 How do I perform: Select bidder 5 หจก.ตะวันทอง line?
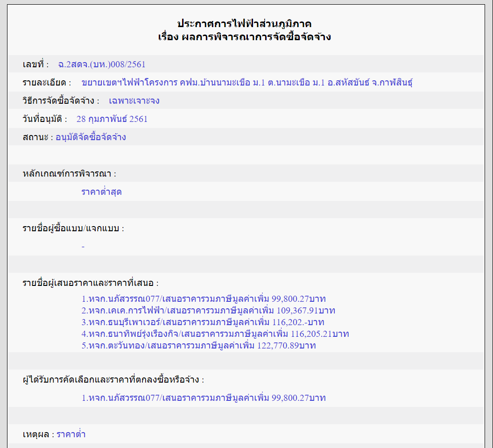[x=199, y=345]
